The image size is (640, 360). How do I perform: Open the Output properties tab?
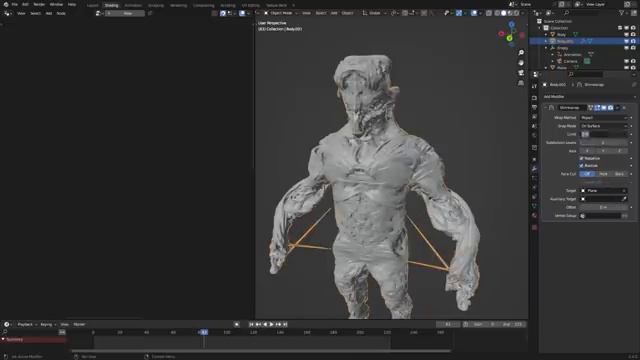click(534, 107)
